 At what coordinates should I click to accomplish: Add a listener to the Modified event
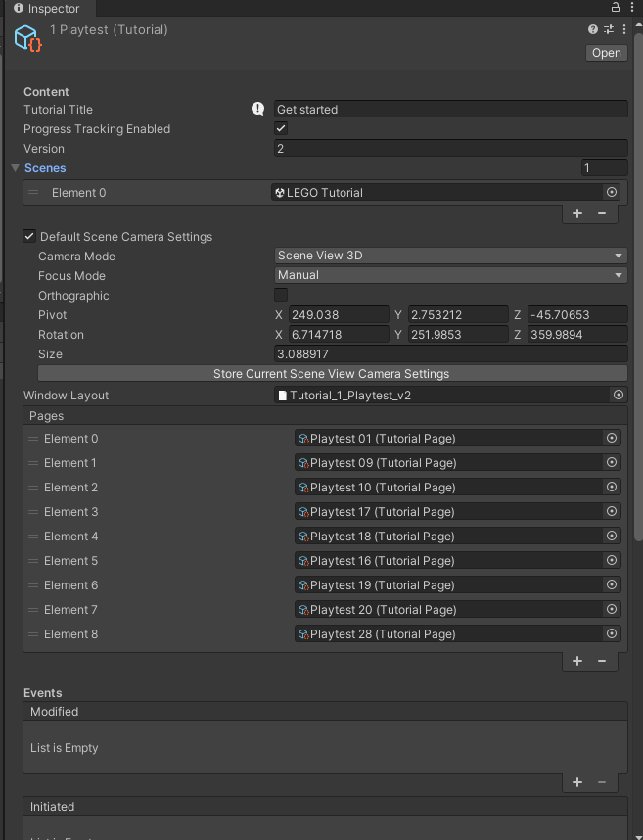[x=577, y=782]
